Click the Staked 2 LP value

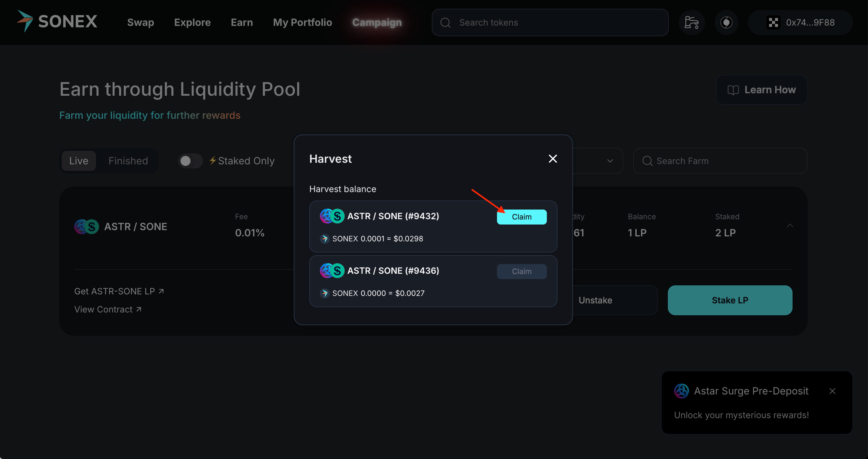coord(725,233)
